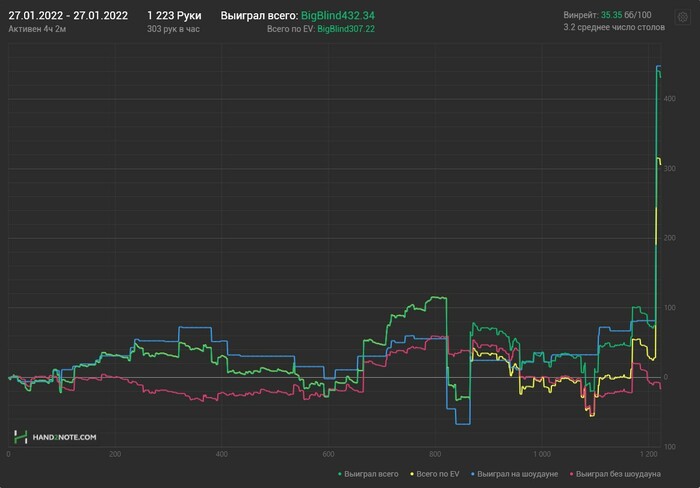Click the y-axis label 400
Screen dimensions: 700x488
tap(670, 99)
